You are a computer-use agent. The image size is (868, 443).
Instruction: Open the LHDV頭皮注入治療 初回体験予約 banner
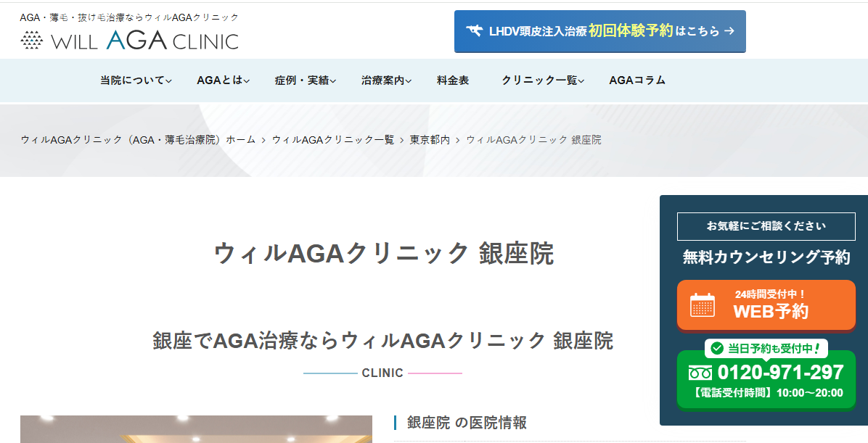[x=600, y=31]
